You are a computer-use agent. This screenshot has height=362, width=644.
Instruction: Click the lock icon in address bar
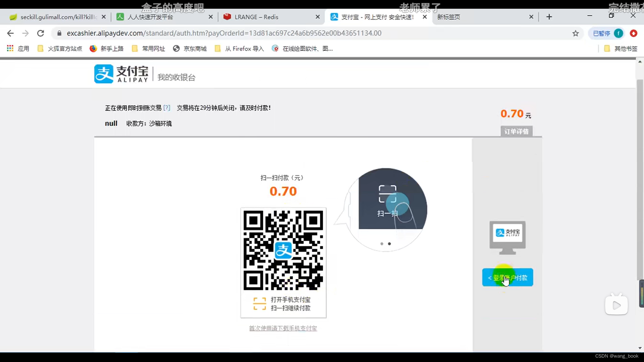[x=59, y=33]
